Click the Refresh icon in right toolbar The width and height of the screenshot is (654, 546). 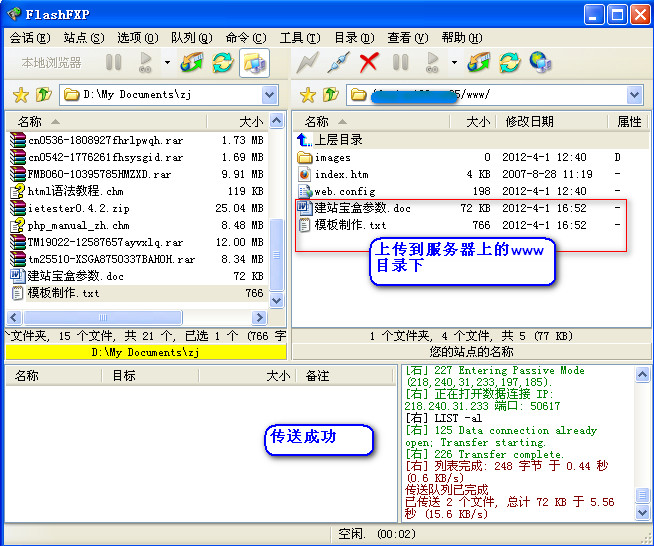[x=510, y=62]
